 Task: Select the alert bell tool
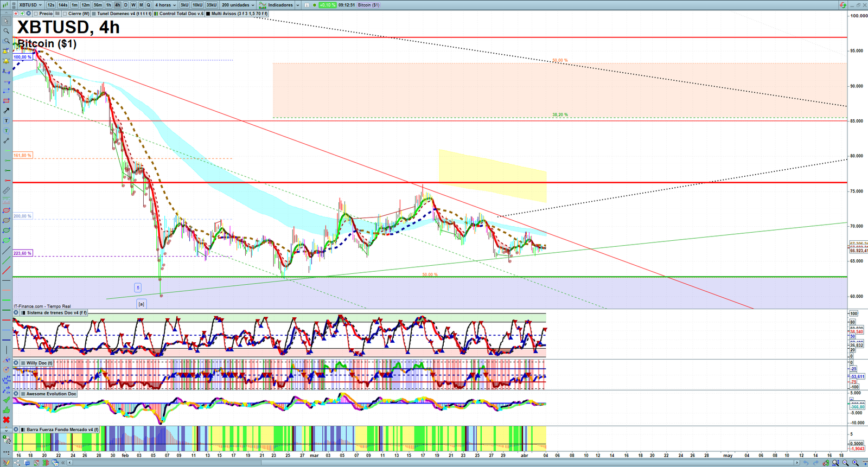point(6,61)
